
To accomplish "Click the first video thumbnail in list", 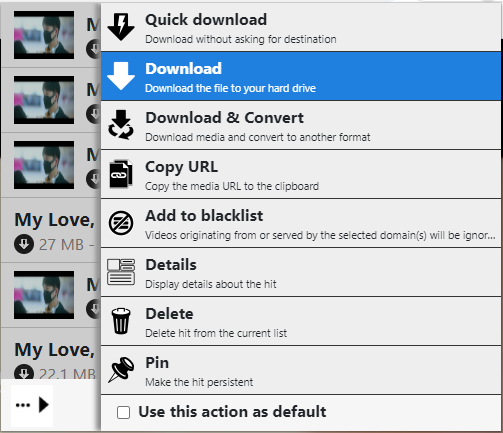I will 44,35.
